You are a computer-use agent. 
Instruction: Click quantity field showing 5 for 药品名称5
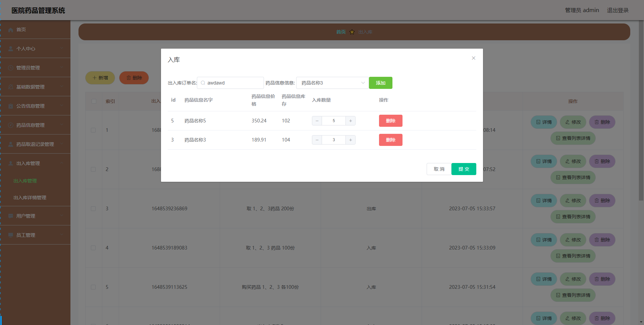click(334, 121)
